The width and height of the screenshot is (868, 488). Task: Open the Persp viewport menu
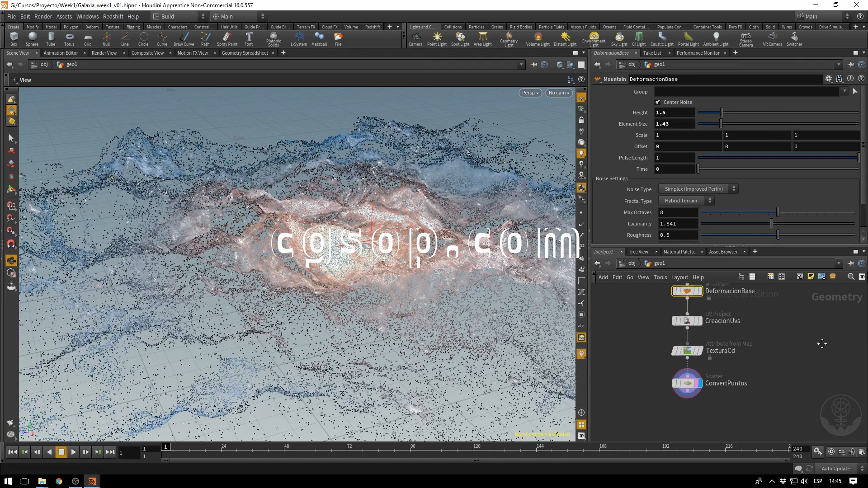[x=530, y=93]
